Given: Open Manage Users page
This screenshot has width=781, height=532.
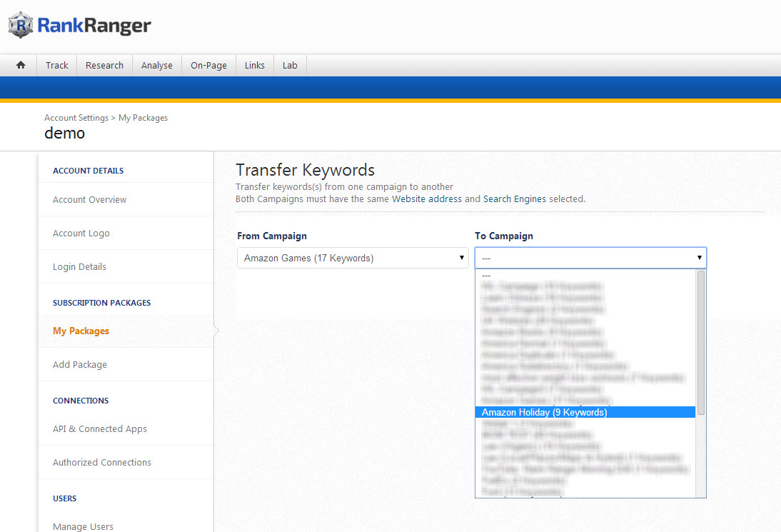Looking at the screenshot, I should [x=84, y=526].
